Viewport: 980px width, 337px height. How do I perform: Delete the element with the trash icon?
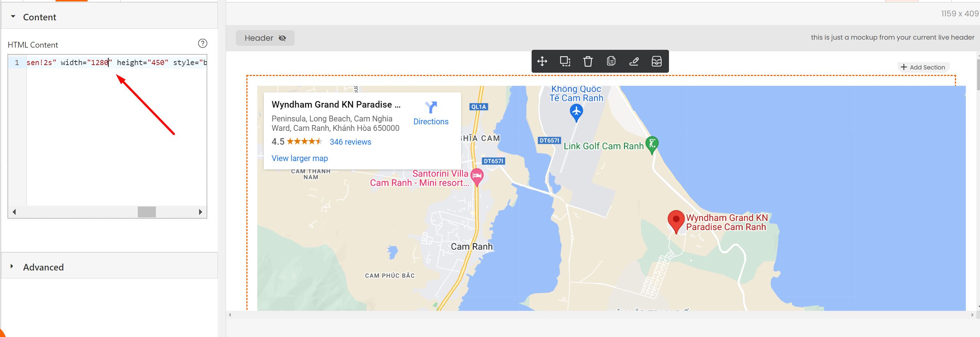coord(588,61)
